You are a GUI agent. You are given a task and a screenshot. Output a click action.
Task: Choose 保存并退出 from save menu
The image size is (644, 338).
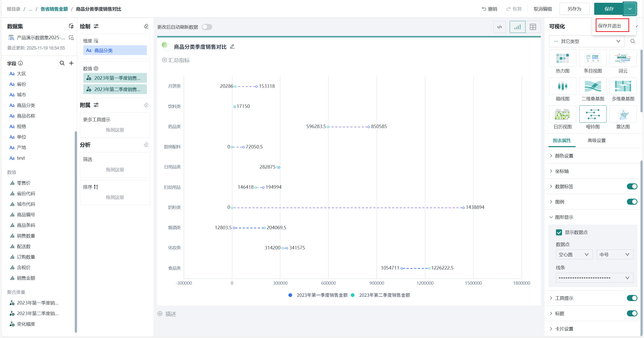(610, 26)
